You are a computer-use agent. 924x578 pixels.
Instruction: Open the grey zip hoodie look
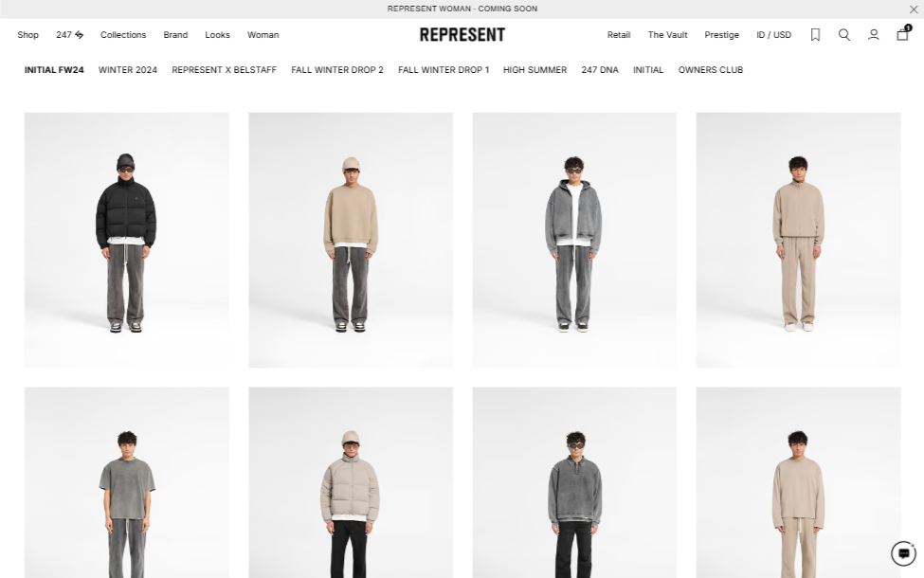[574, 240]
